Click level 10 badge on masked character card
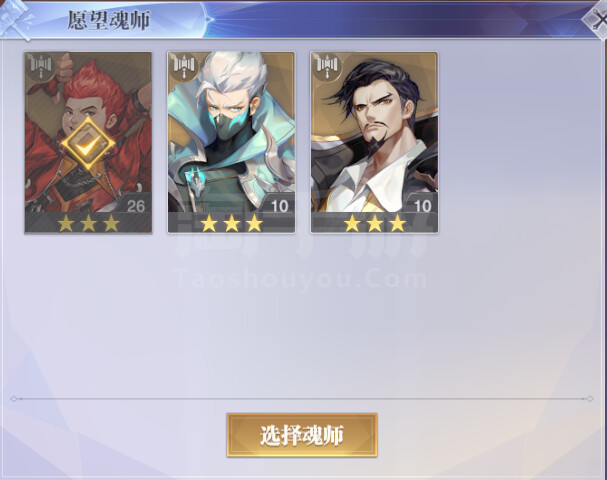This screenshot has width=607, height=480. point(279,206)
